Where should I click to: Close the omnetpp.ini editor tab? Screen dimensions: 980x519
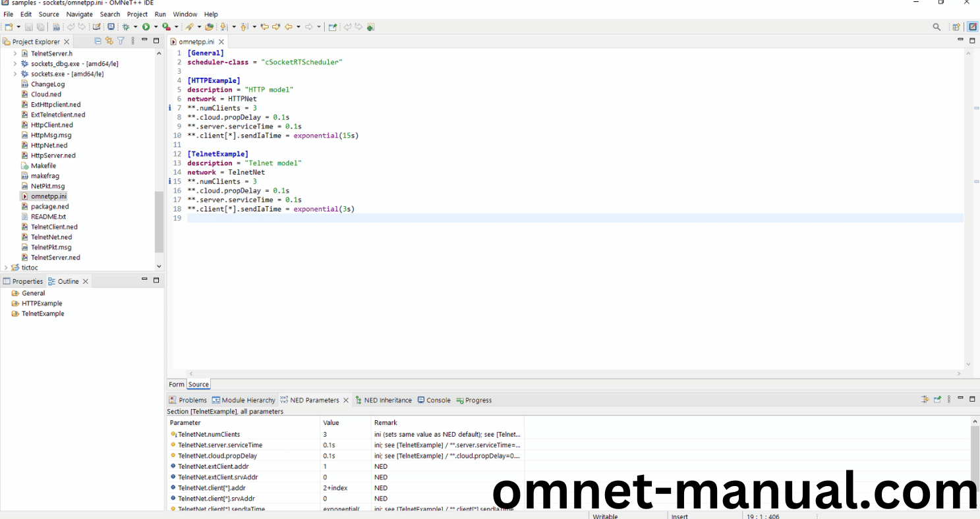[x=221, y=41]
